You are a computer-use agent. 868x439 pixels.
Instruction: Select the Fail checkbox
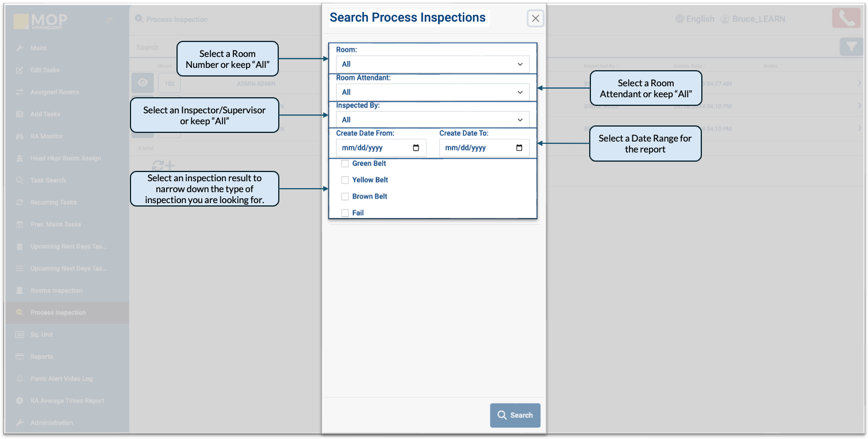[x=345, y=213]
